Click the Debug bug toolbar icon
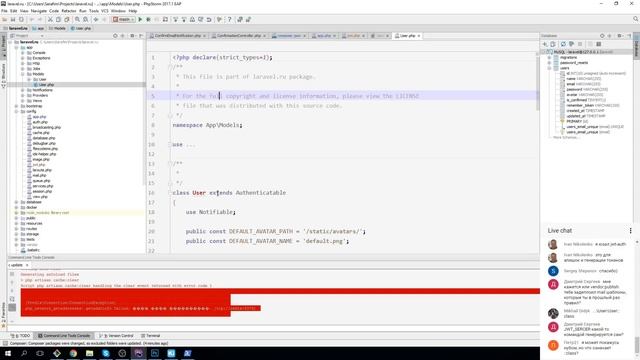Image resolution: width=640 pixels, height=360 pixels. pyautogui.click(x=149, y=19)
